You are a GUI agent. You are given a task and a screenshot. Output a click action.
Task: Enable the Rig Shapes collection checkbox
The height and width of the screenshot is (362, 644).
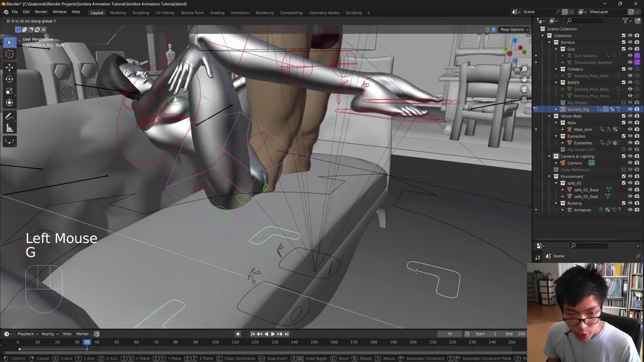point(623,103)
